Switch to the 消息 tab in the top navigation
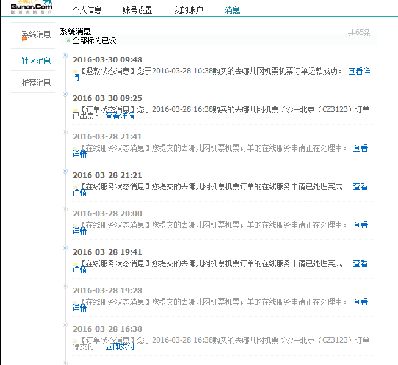 tap(232, 10)
